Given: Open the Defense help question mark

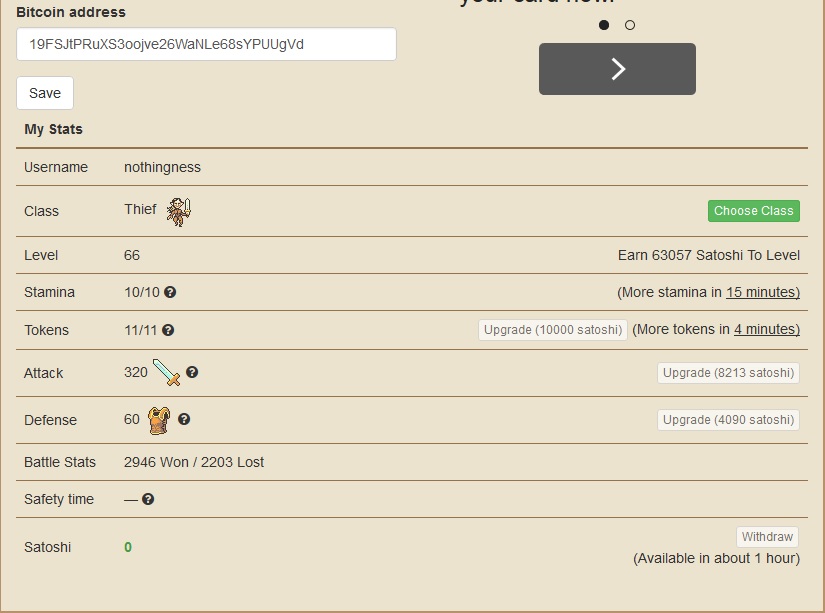Looking at the screenshot, I should [x=184, y=419].
